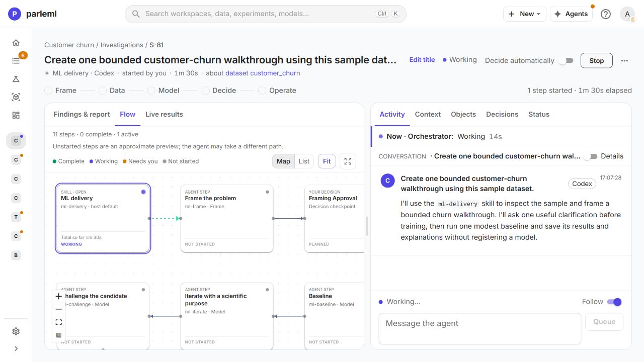
Task: Expand the sidebar with the chevron
Action: point(16,348)
